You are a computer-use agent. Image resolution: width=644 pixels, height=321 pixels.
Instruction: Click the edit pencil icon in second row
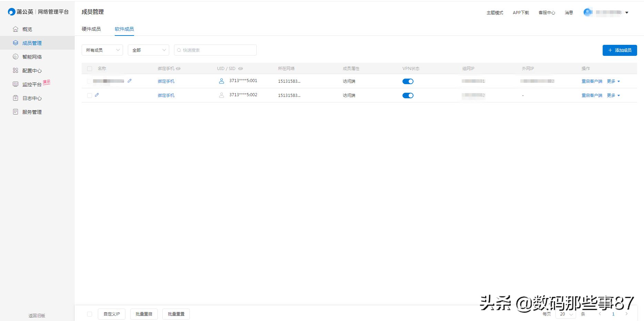pyautogui.click(x=97, y=95)
